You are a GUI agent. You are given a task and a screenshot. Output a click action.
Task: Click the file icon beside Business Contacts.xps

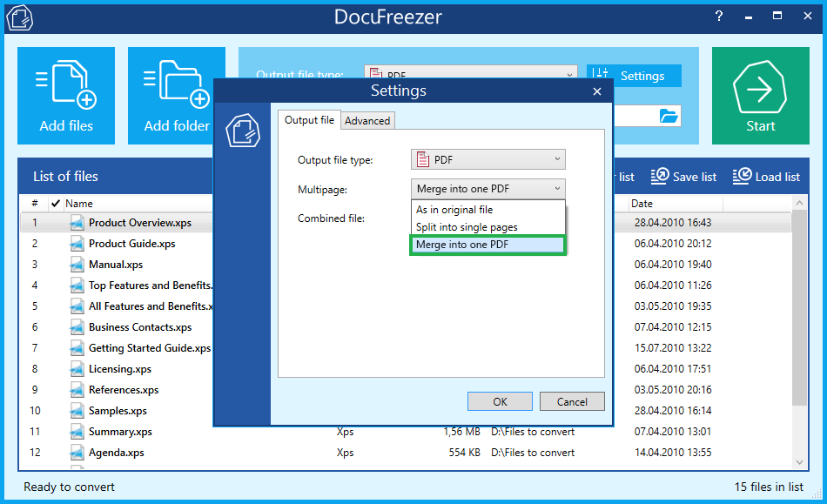77,327
